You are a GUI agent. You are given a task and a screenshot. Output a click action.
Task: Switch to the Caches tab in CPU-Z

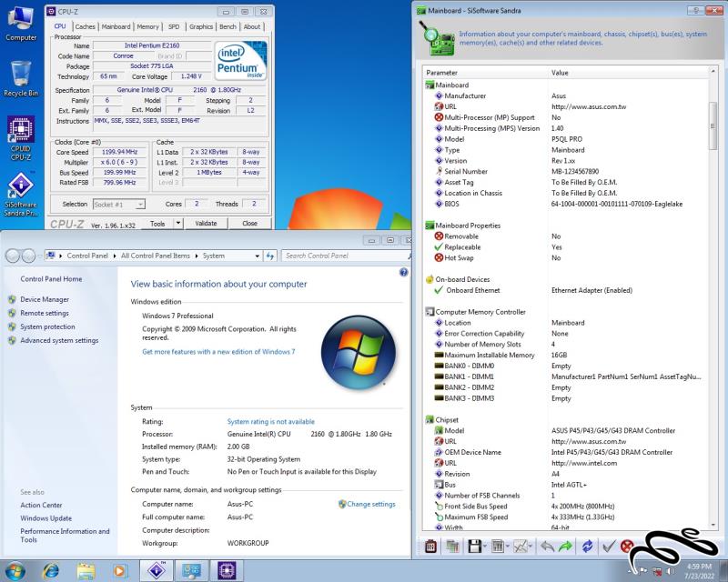coord(85,26)
